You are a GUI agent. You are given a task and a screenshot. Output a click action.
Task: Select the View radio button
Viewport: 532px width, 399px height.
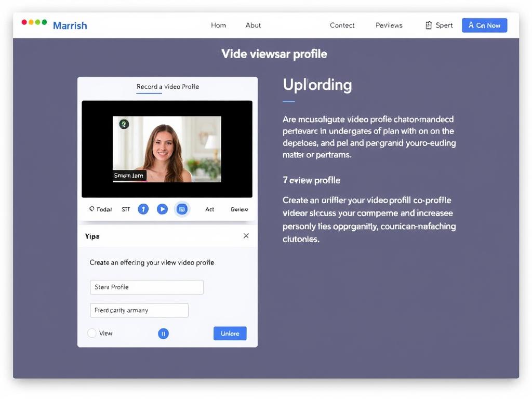point(92,334)
